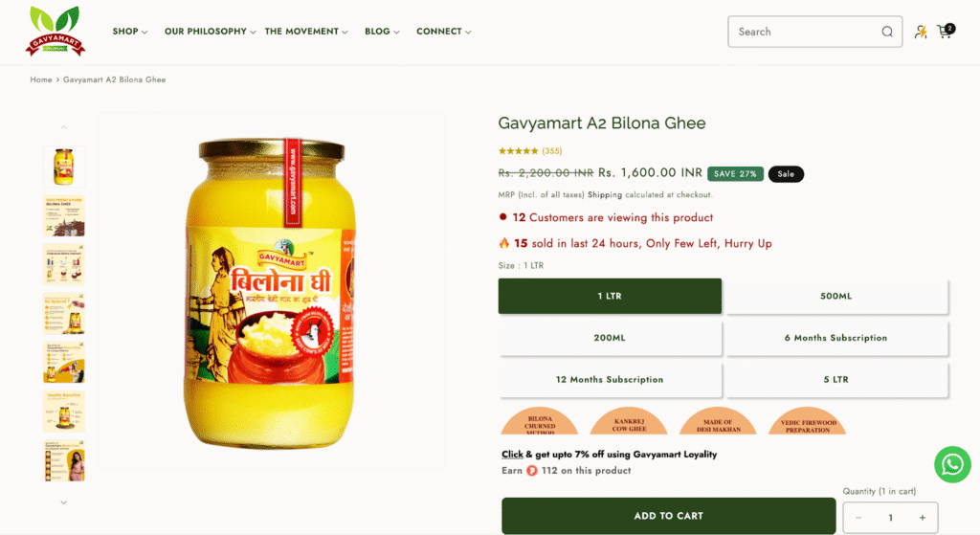Open the user account icon
This screenshot has height=535, width=980.
point(921,32)
